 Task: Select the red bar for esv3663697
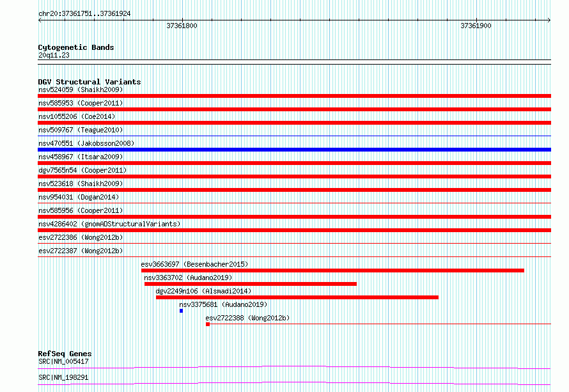click(x=332, y=270)
